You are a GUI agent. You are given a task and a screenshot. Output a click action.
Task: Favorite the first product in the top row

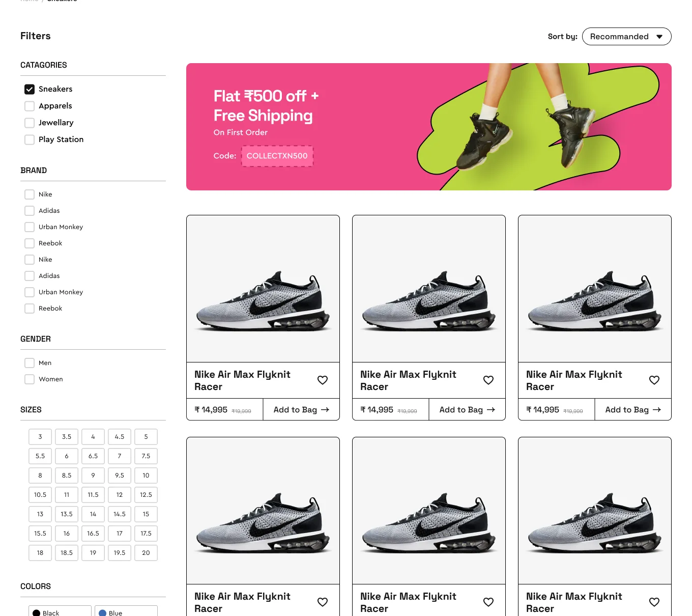coord(323,380)
